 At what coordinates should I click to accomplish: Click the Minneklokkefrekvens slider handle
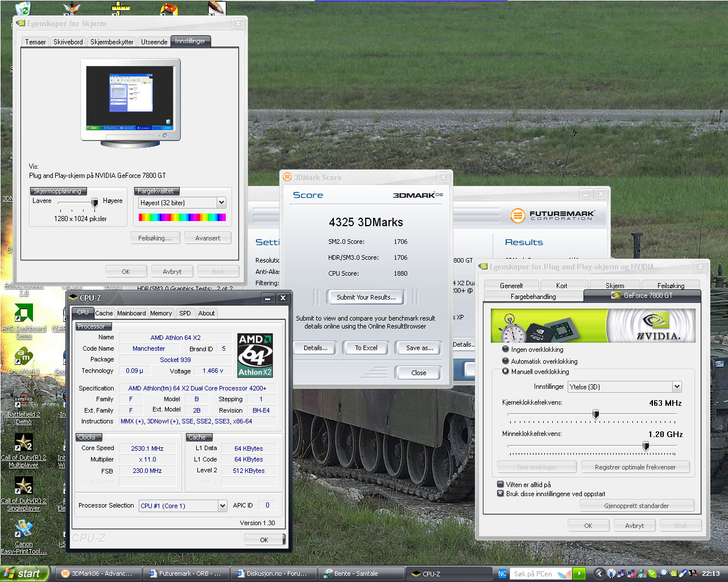[x=646, y=446]
